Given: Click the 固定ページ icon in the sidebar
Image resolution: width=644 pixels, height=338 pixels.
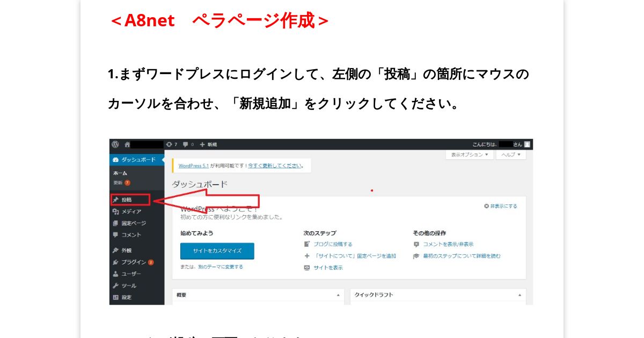Looking at the screenshot, I should [115, 223].
